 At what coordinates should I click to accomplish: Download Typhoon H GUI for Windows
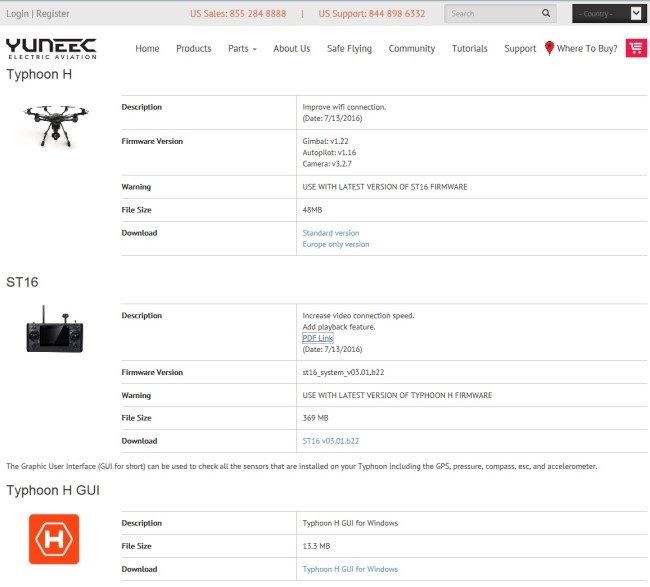pyautogui.click(x=349, y=569)
